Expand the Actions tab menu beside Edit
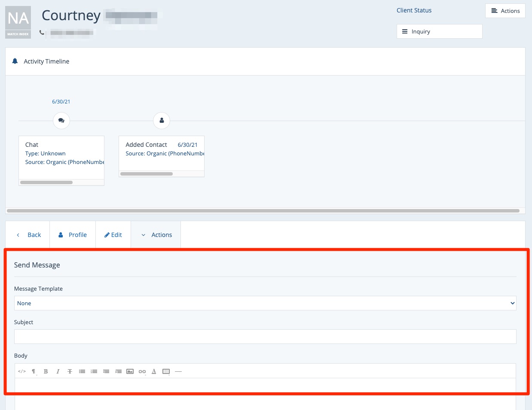This screenshot has height=410, width=532. pyautogui.click(x=156, y=235)
